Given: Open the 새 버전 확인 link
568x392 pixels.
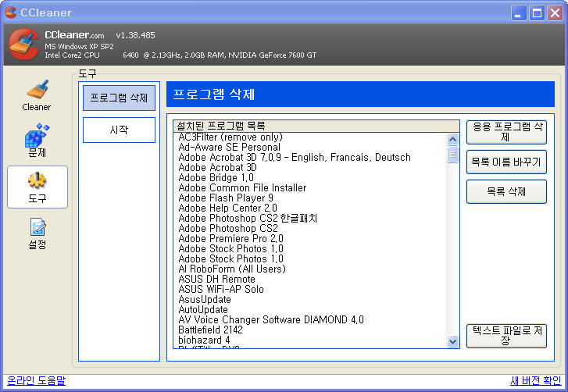Looking at the screenshot, I should pyautogui.click(x=536, y=380).
